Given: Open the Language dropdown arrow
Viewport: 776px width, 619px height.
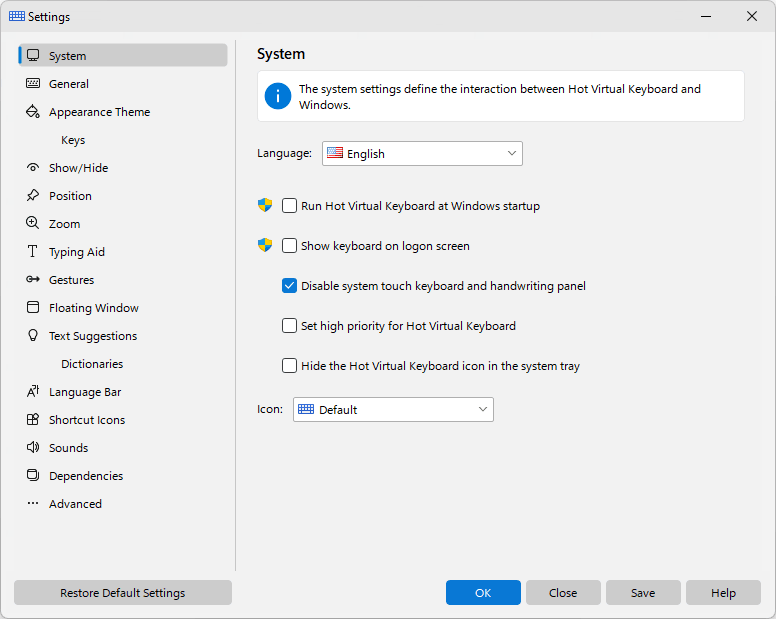Looking at the screenshot, I should pyautogui.click(x=512, y=153).
